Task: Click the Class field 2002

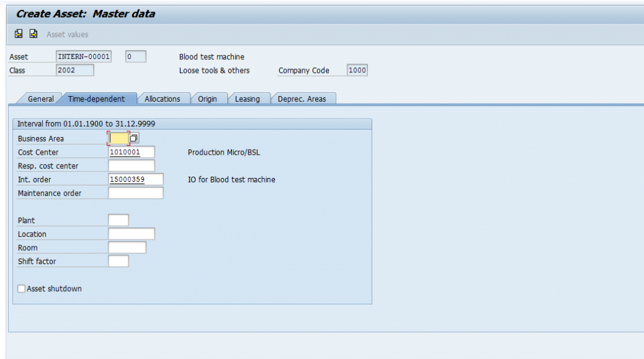Action: pos(75,70)
